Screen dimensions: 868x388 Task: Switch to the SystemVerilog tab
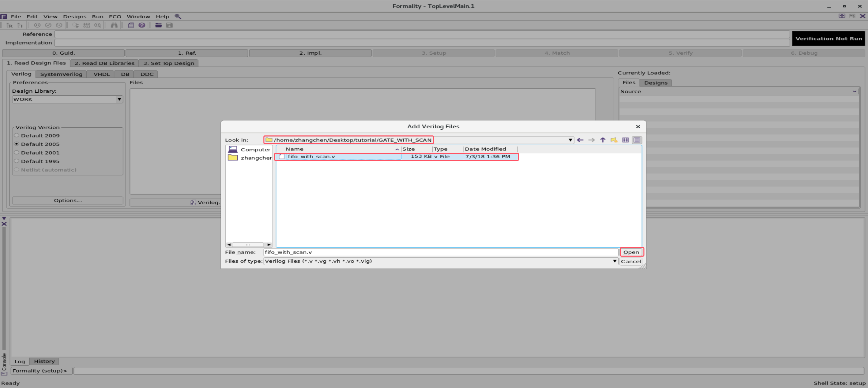(61, 74)
